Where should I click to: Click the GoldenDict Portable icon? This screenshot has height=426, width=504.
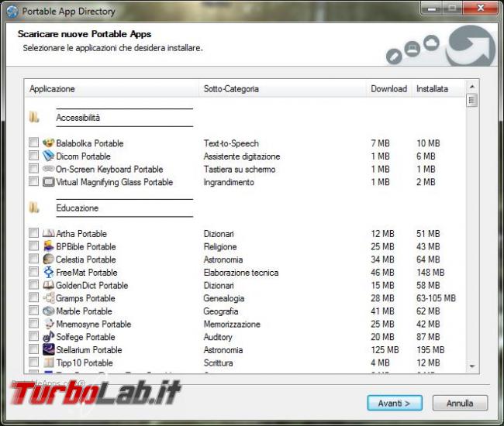49,285
